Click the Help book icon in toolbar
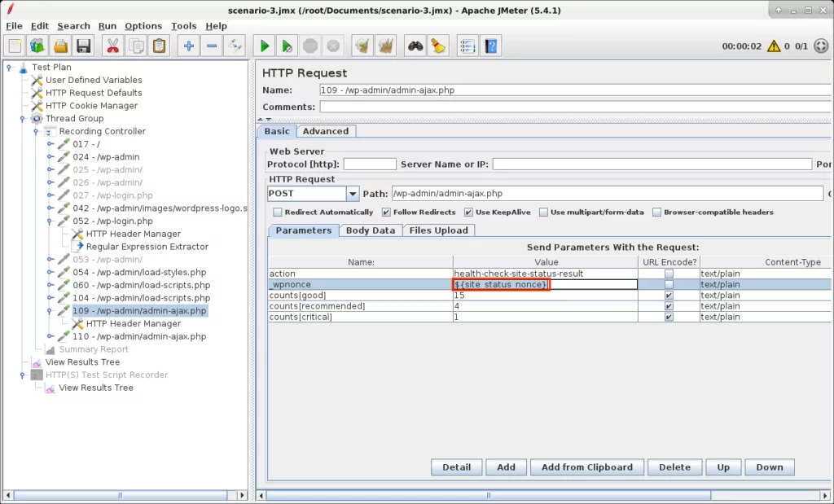The image size is (834, 504). click(x=491, y=46)
